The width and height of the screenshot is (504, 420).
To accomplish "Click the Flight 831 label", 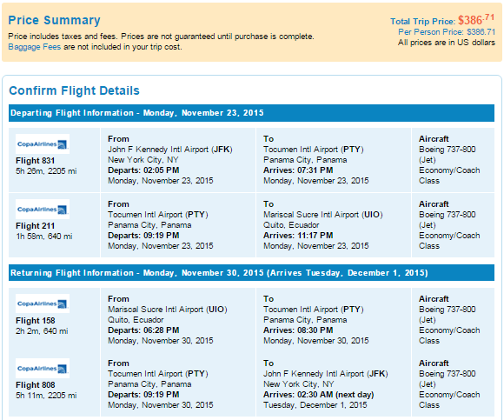I will (x=36, y=161).
